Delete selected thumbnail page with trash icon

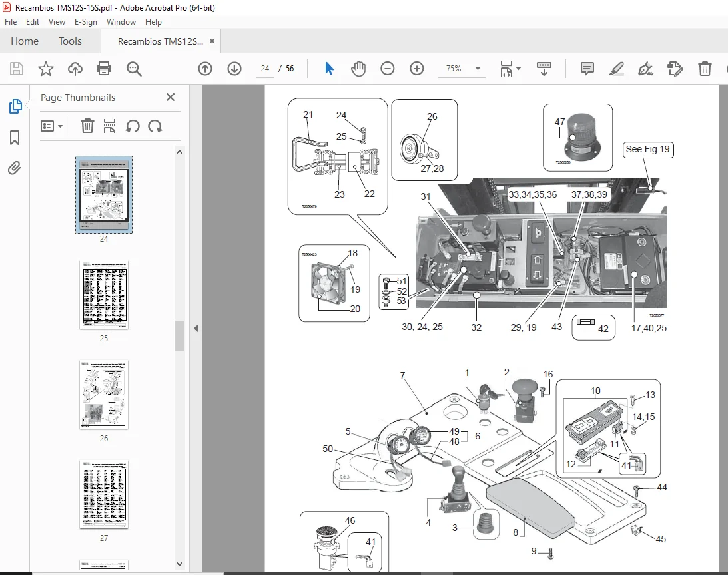87,126
